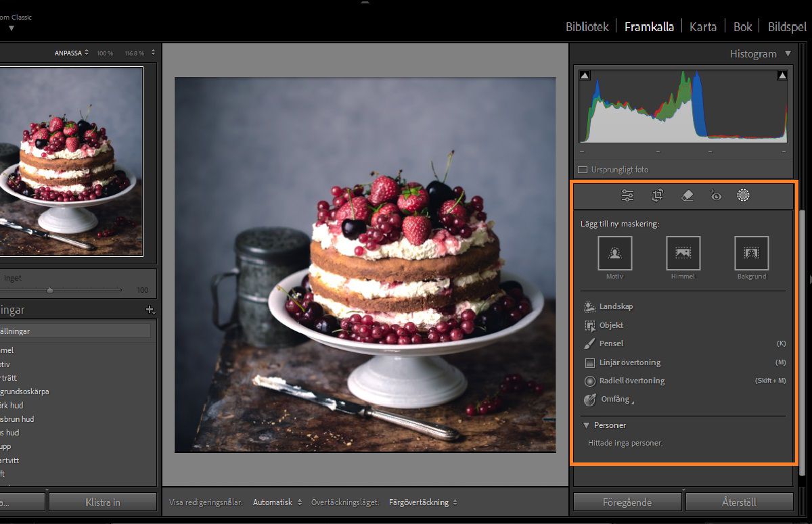Create a new Himmel sky mask
The width and height of the screenshot is (812, 524).
point(683,254)
